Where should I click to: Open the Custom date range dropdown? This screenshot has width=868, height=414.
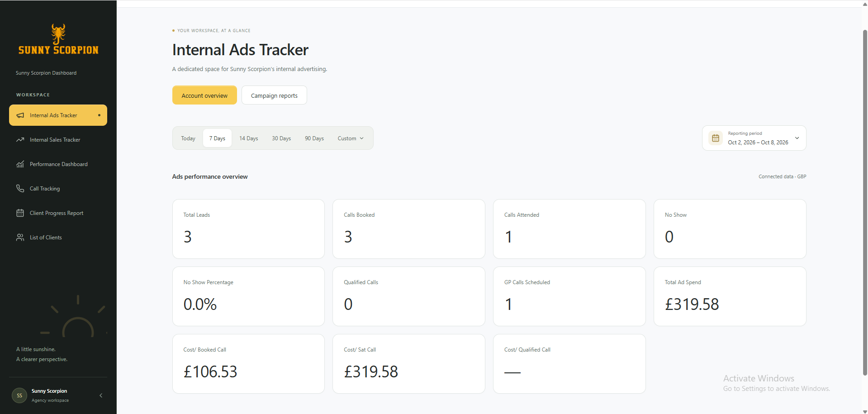point(351,138)
